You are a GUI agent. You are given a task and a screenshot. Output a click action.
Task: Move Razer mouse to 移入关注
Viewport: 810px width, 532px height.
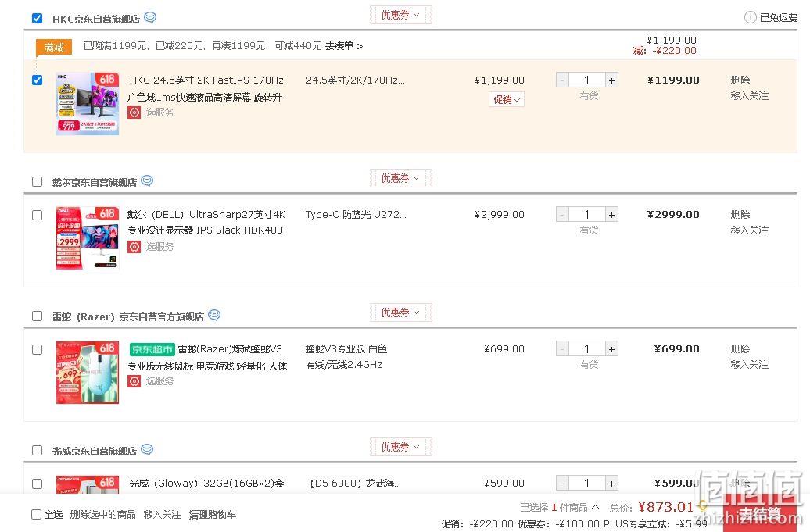pos(750,365)
